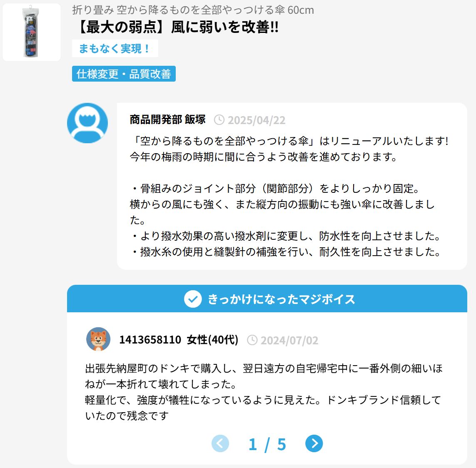Click the clock icon beside 2025/04/22
The height and width of the screenshot is (468, 476).
pyautogui.click(x=219, y=120)
